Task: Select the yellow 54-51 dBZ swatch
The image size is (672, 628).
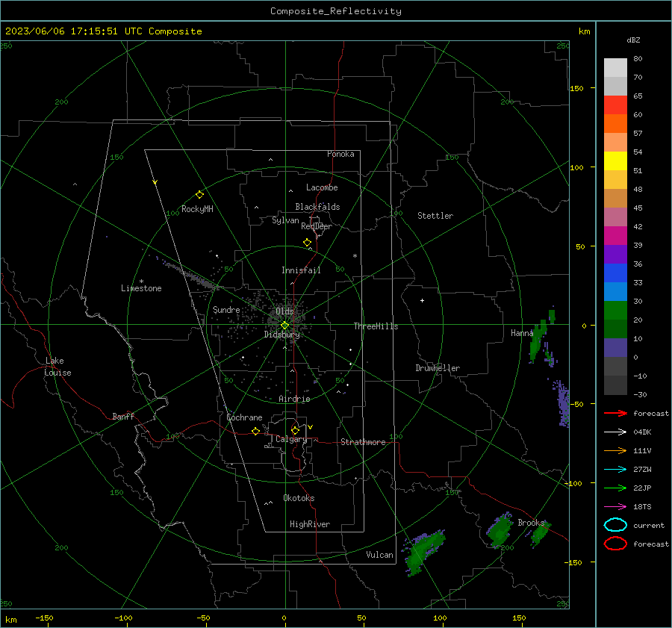Action: point(615,161)
